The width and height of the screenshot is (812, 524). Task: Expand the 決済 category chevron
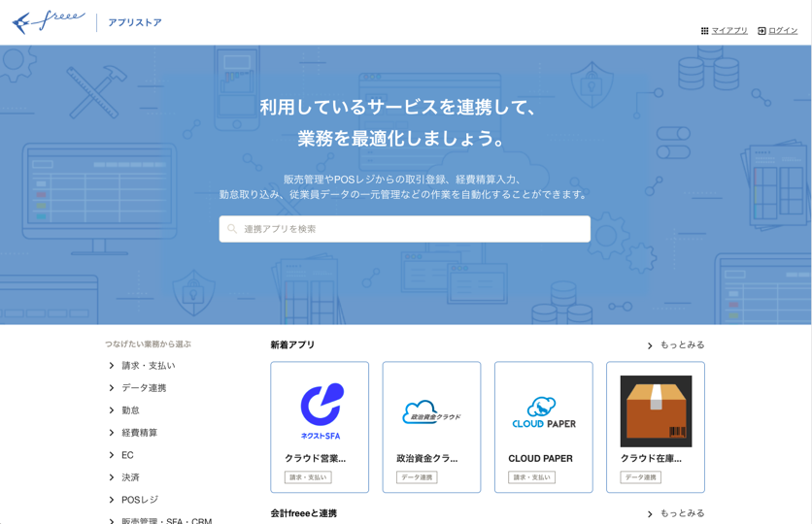pos(112,477)
